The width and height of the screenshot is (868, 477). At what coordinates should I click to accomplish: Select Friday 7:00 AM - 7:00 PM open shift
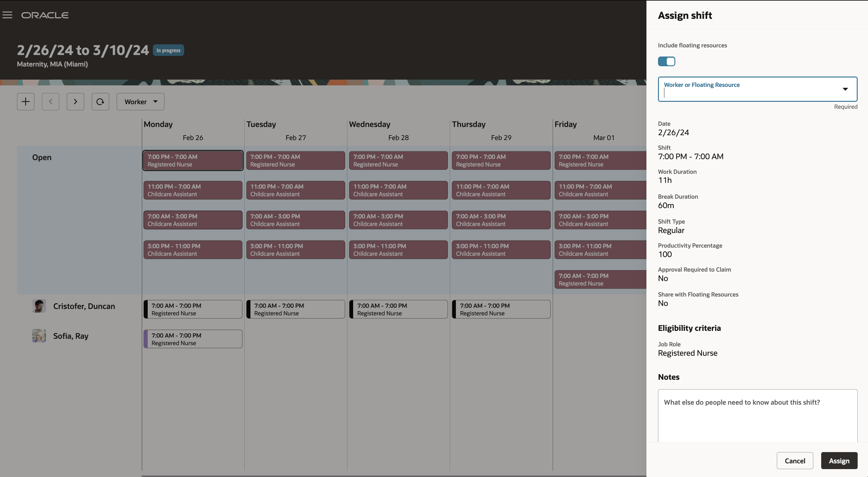point(600,280)
